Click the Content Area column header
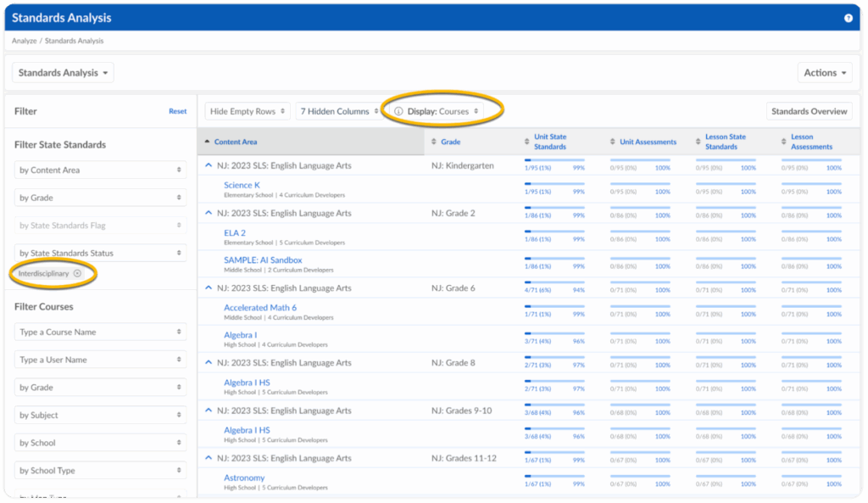 click(x=236, y=142)
